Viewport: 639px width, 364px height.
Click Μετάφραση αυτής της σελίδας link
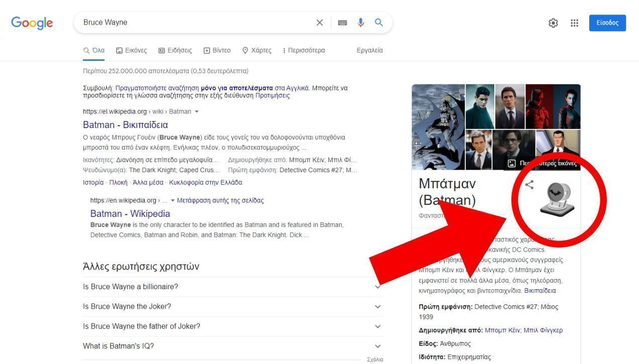(220, 200)
